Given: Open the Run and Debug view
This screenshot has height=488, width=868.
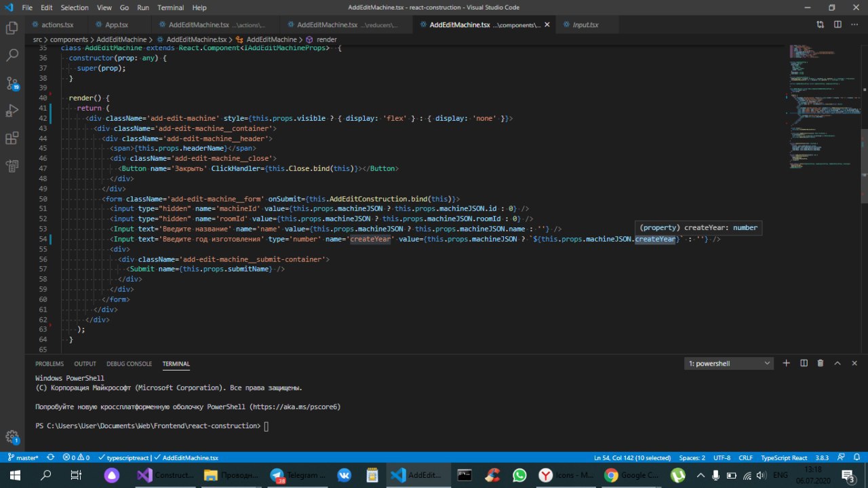Looking at the screenshot, I should [x=12, y=111].
